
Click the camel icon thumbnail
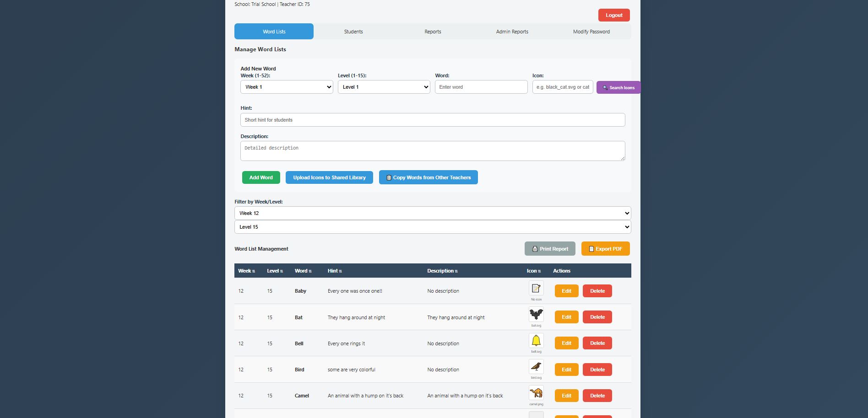[536, 393]
